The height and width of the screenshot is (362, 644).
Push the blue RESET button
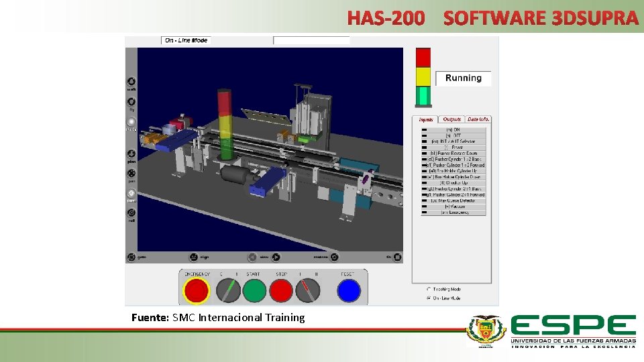[x=349, y=290]
